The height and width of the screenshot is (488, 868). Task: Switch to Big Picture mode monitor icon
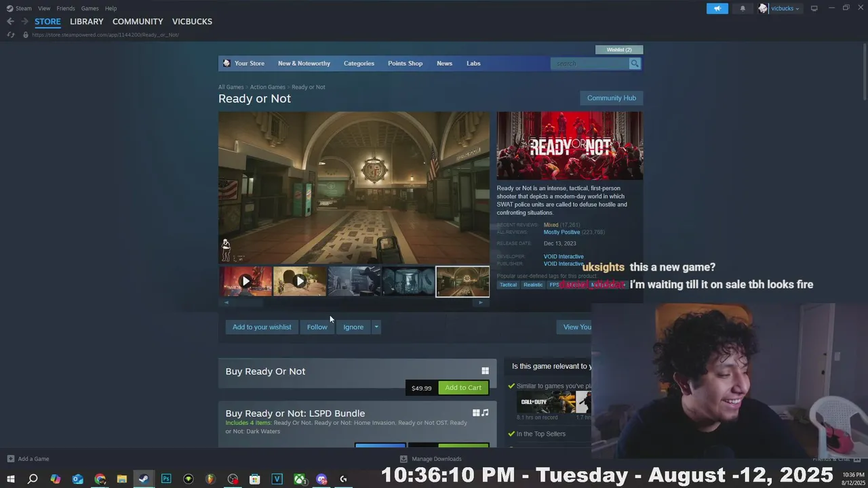(x=814, y=8)
